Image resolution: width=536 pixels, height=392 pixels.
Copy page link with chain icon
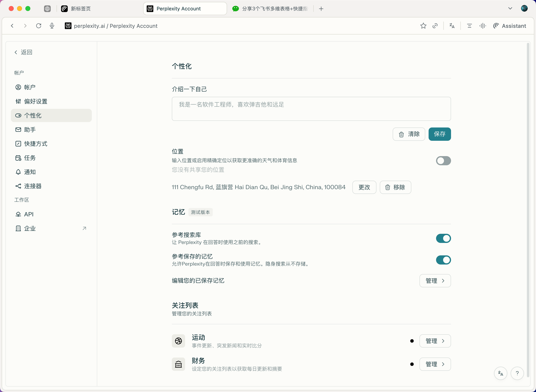point(435,26)
